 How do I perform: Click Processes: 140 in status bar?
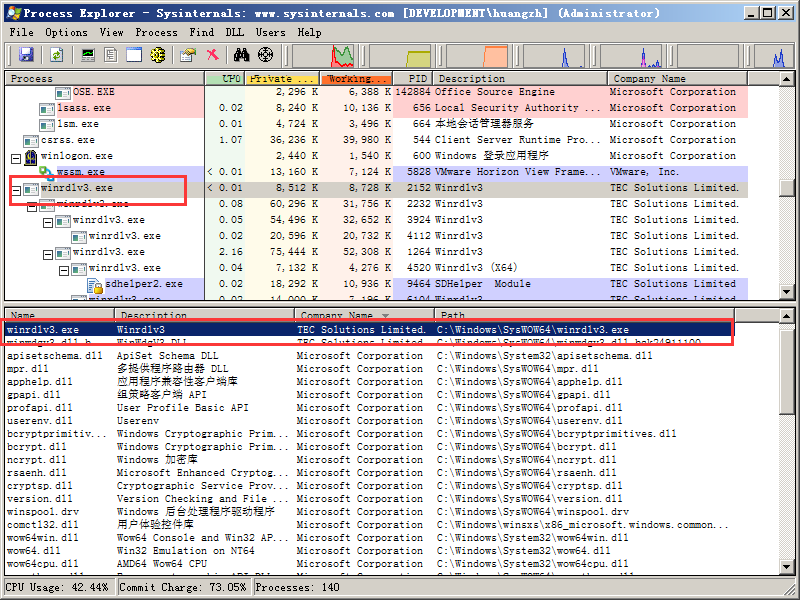[x=297, y=587]
